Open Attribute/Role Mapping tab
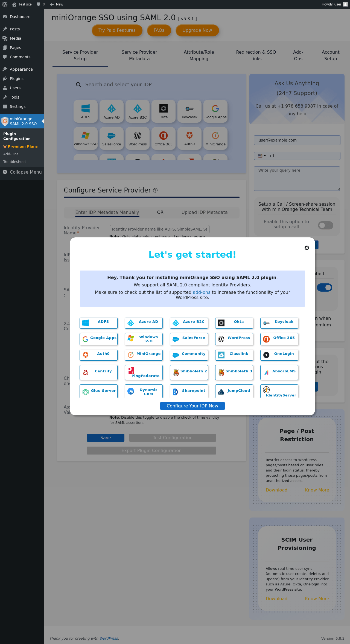 pos(199,55)
